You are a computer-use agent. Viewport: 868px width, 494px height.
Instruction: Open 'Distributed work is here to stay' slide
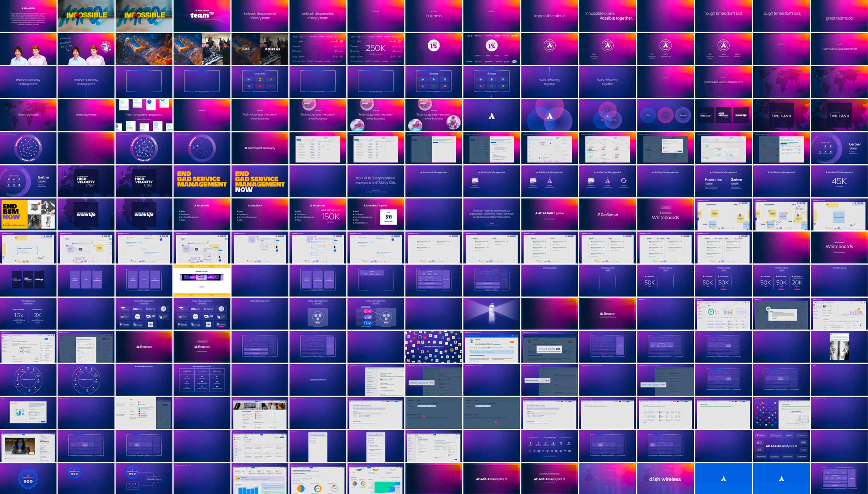pyautogui.click(x=723, y=82)
